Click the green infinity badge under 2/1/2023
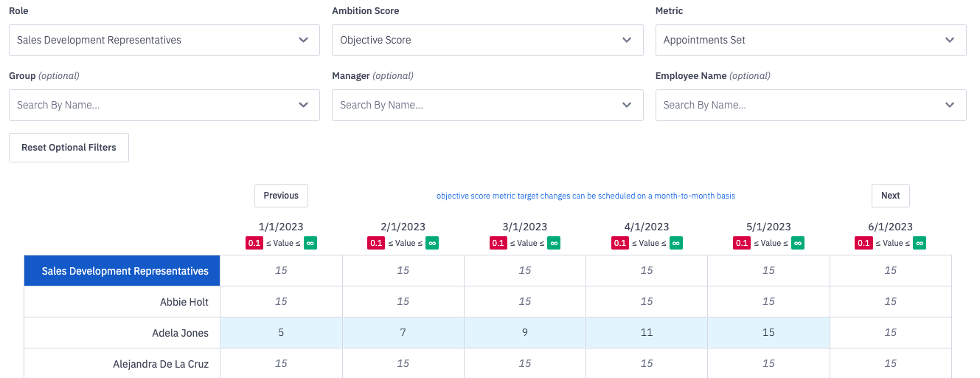Screen dimensions: 980x378 click(432, 243)
